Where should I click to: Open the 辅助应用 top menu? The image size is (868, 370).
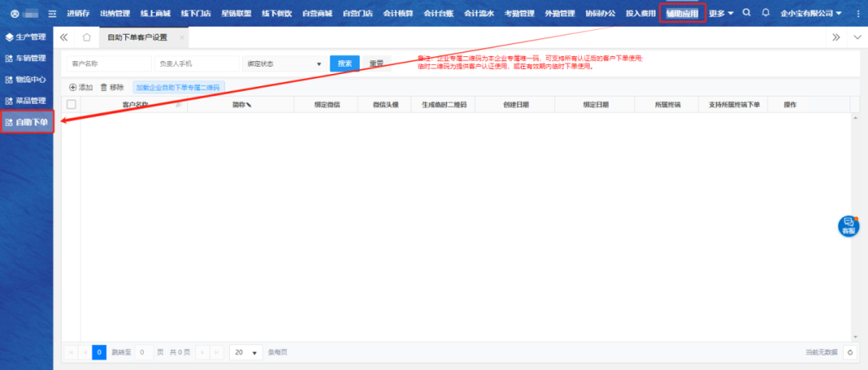click(x=682, y=14)
